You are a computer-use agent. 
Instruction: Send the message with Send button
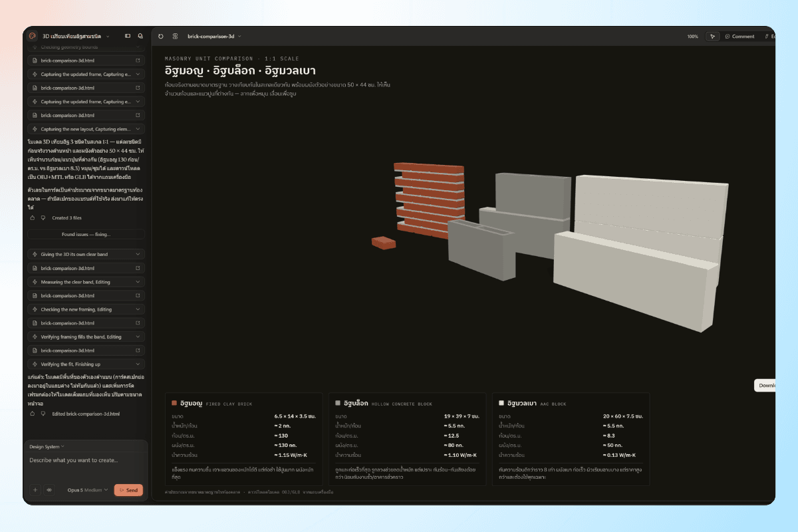click(x=128, y=490)
